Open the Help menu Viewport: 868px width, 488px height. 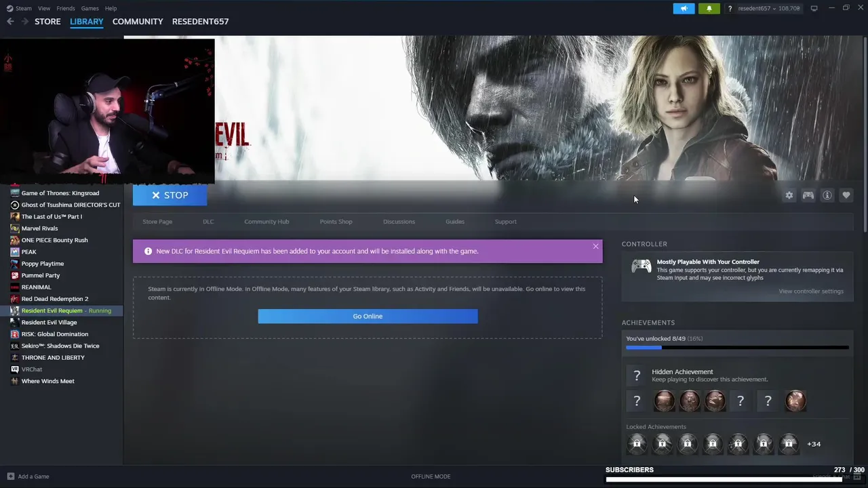(x=111, y=8)
